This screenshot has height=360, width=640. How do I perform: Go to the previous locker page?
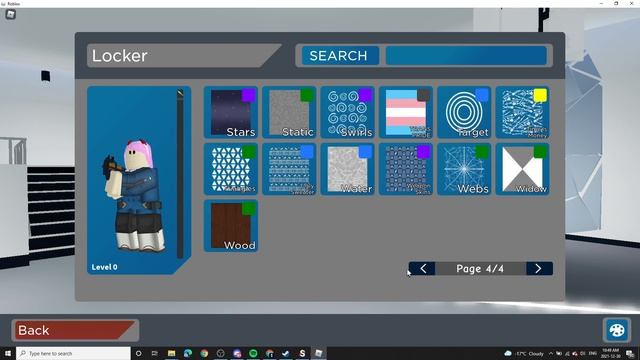[422, 269]
